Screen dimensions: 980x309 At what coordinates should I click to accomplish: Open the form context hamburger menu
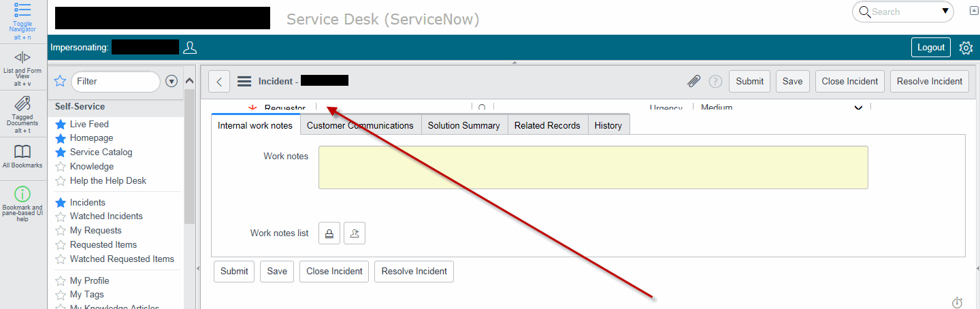pyautogui.click(x=244, y=81)
